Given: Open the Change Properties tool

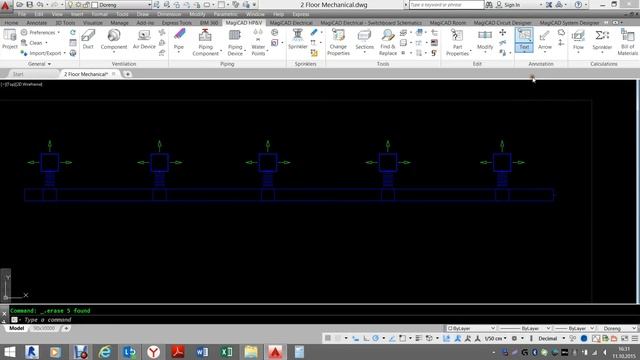Looking at the screenshot, I should click(x=338, y=42).
